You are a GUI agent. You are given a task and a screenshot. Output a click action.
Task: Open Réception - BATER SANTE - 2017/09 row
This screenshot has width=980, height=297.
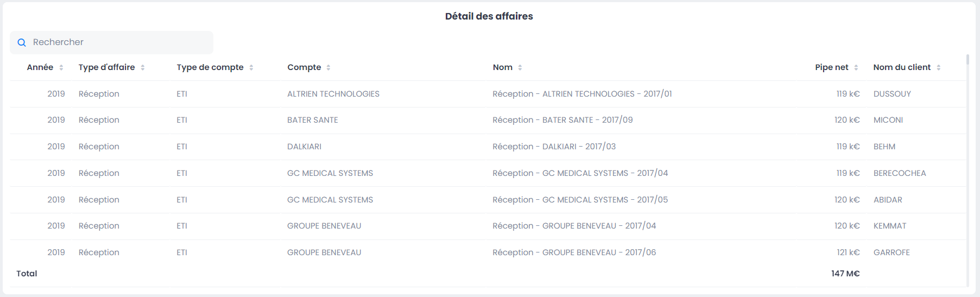click(562, 120)
